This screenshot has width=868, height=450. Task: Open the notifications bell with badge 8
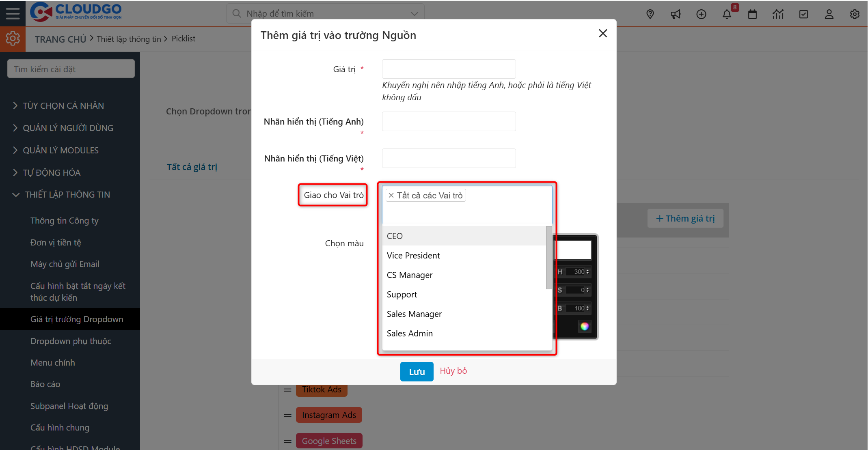tap(727, 14)
